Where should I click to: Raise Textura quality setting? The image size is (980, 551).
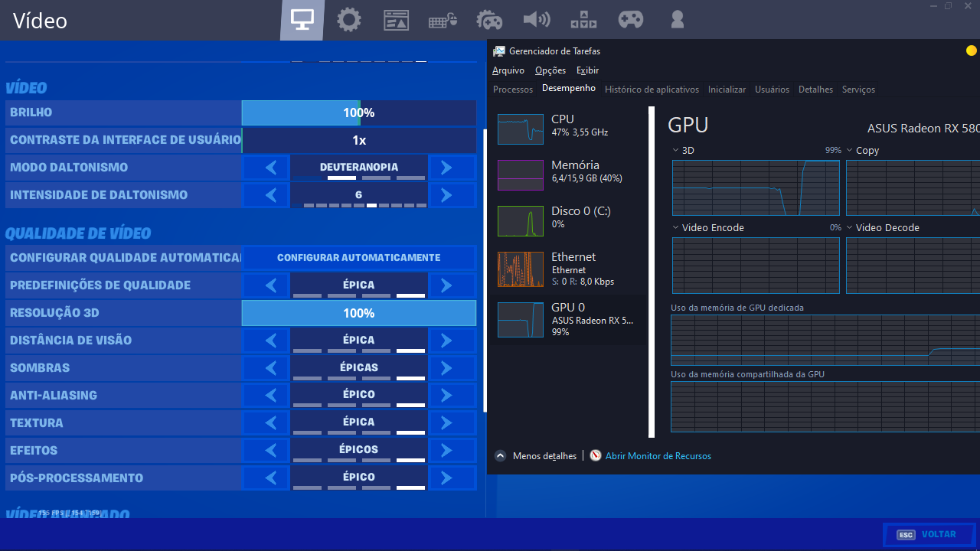pyautogui.click(x=452, y=423)
